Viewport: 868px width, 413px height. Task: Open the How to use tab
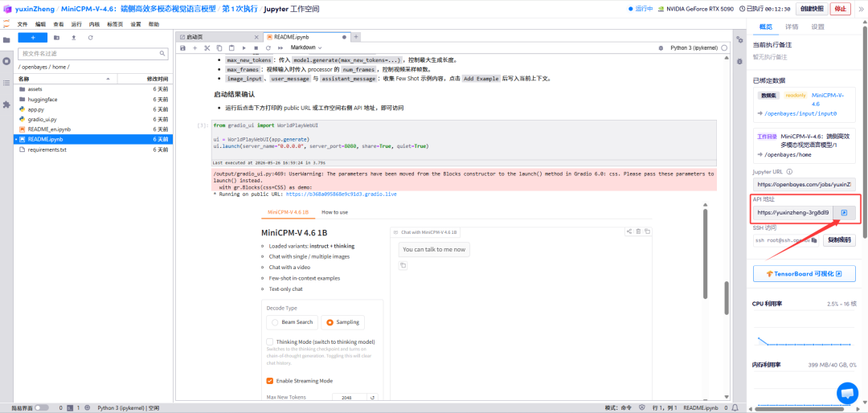point(335,212)
